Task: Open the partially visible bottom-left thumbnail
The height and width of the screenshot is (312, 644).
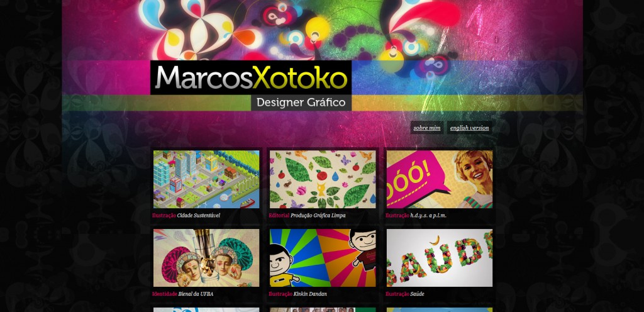Action: [x=206, y=310]
